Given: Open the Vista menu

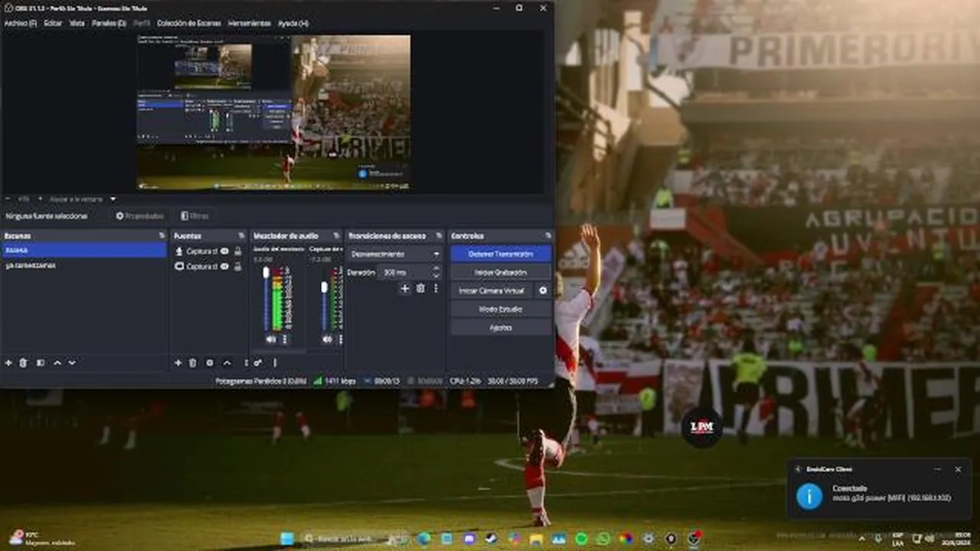Looking at the screenshot, I should tap(77, 23).
